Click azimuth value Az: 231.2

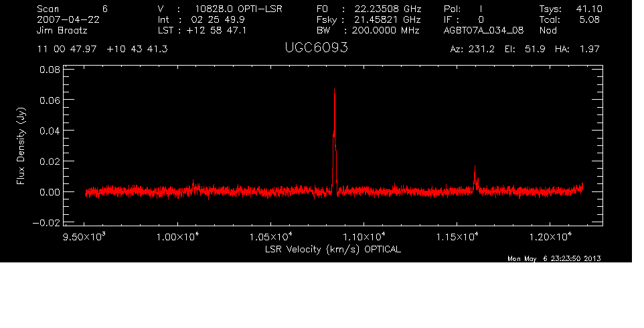coord(473,50)
